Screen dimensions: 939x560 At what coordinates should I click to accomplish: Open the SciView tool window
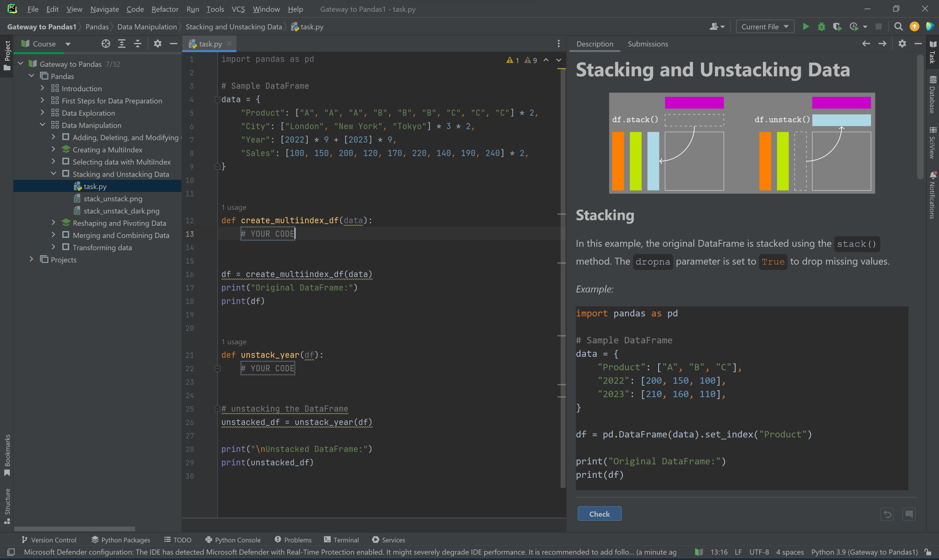933,143
